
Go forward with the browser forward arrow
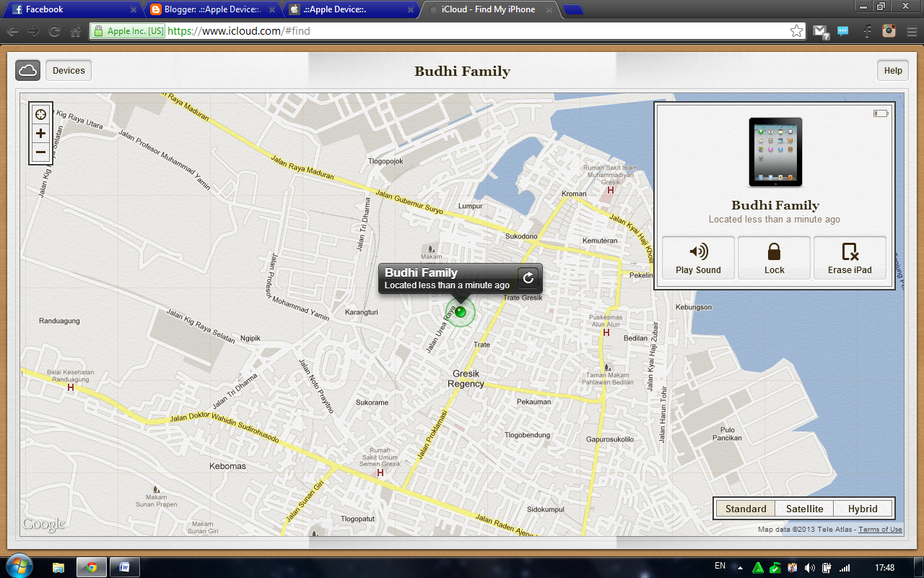[33, 31]
